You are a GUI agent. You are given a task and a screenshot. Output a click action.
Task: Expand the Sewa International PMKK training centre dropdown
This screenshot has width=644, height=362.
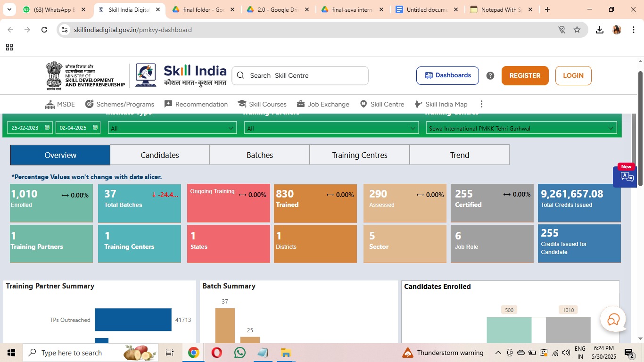(521, 128)
